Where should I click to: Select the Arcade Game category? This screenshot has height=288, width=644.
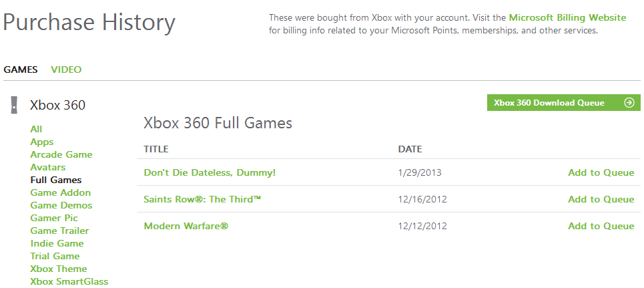tap(61, 154)
